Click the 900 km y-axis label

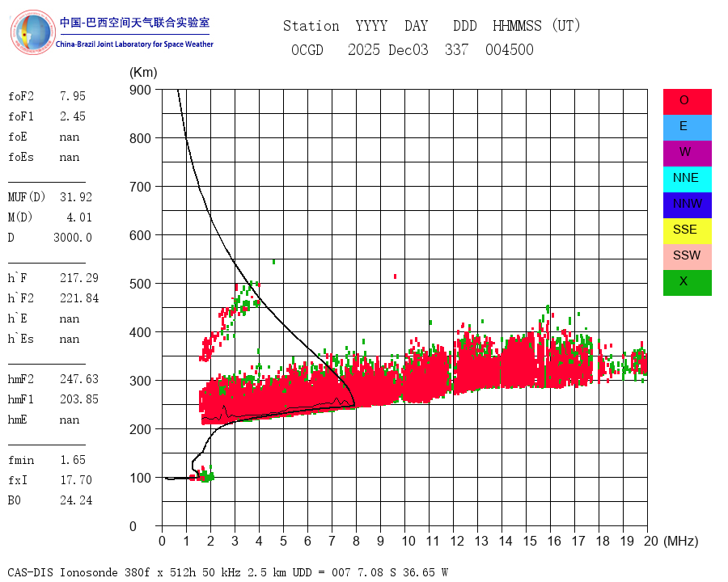[140, 90]
